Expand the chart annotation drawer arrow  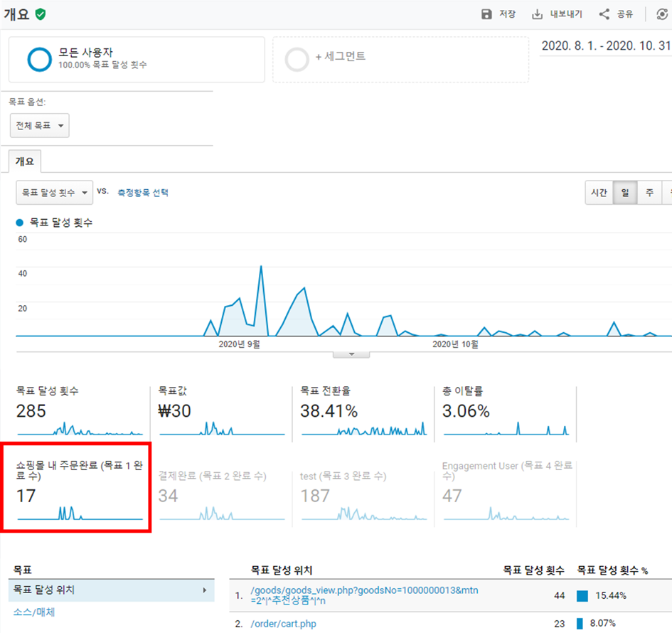tap(351, 354)
